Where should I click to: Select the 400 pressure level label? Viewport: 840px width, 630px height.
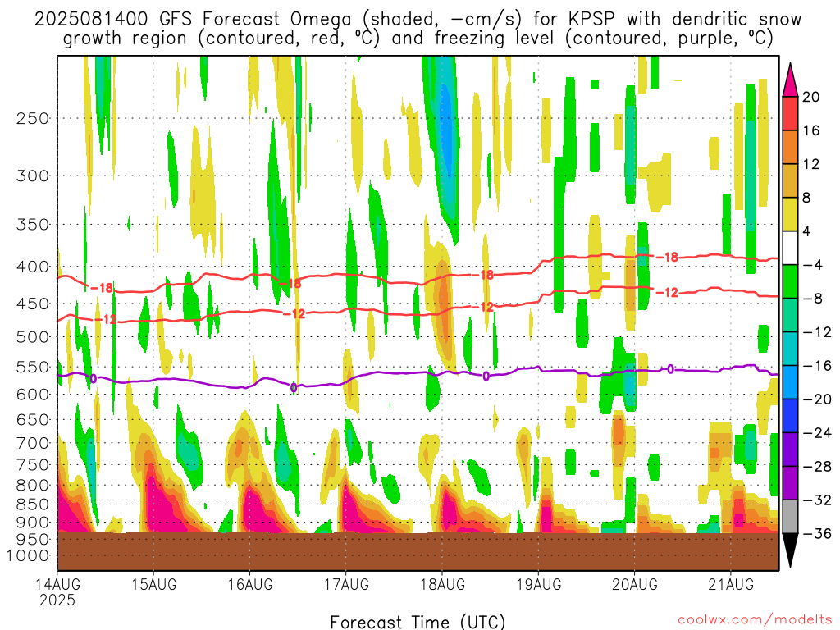click(x=33, y=267)
